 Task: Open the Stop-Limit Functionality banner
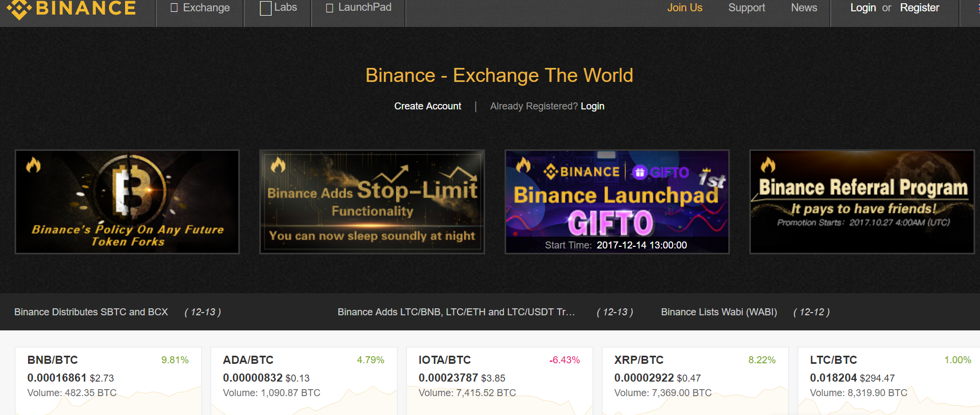tap(372, 202)
